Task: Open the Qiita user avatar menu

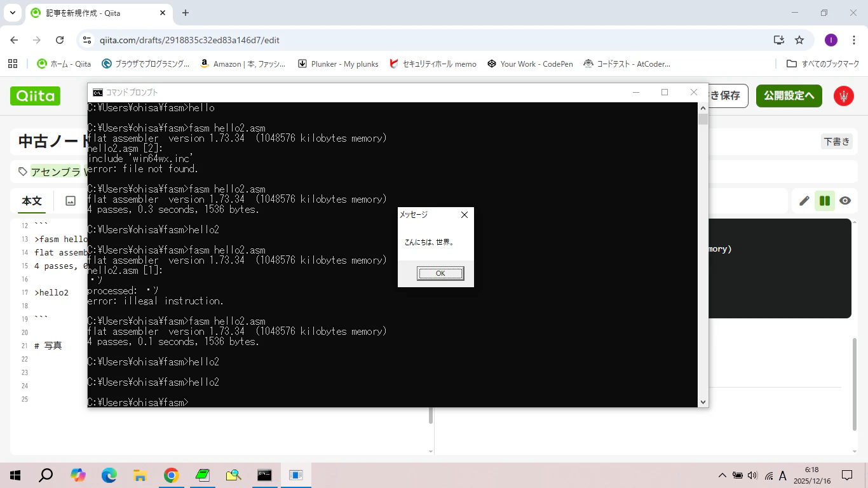Action: 844,96
